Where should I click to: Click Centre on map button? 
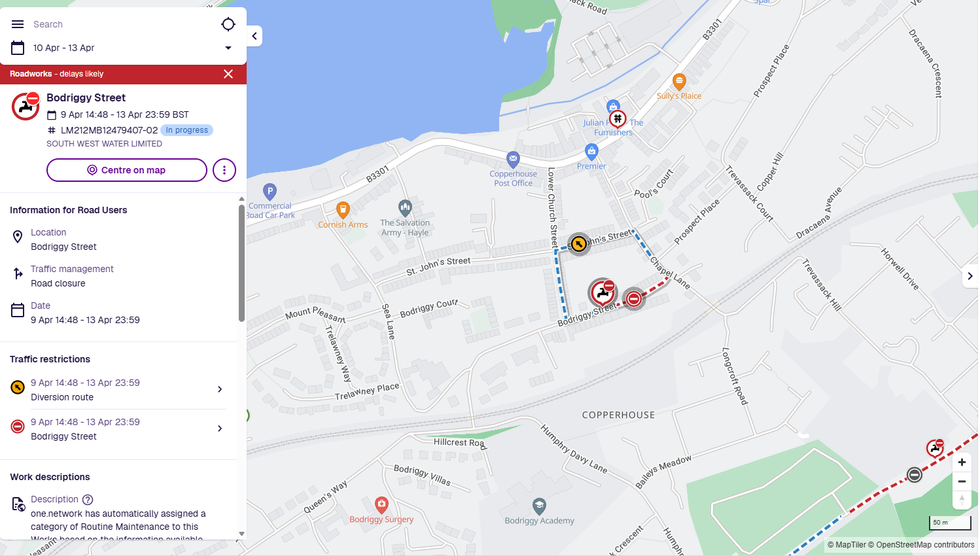click(127, 170)
